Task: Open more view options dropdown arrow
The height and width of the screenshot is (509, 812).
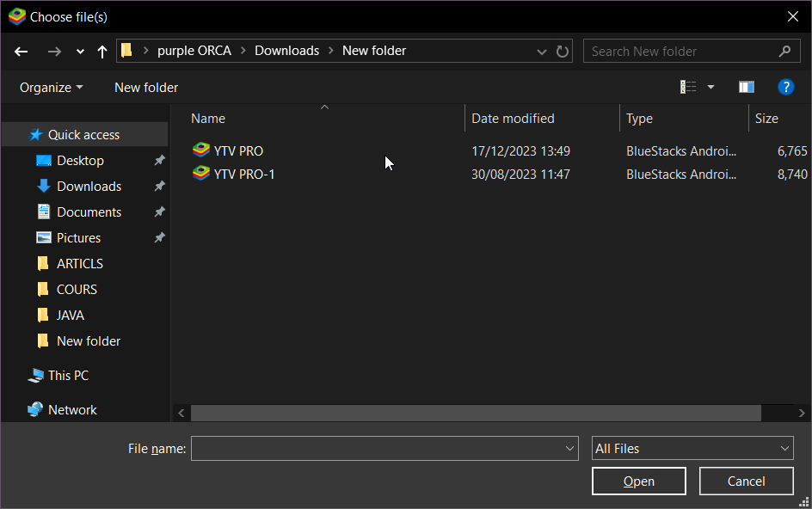Action: click(710, 87)
